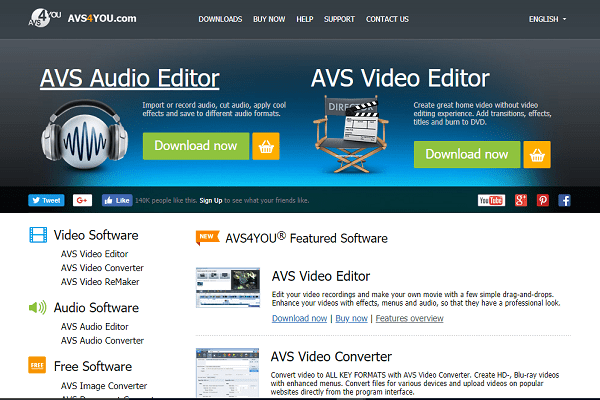600x400 pixels.
Task: Click the AVS Video Converter screenshot thumbnail
Action: point(228,372)
